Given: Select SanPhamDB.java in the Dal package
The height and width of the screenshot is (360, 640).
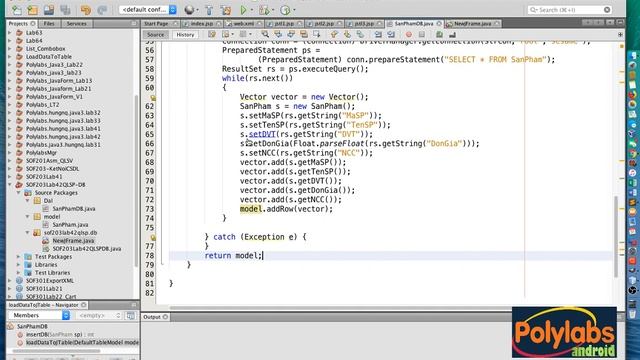Looking at the screenshot, I should point(73,209).
